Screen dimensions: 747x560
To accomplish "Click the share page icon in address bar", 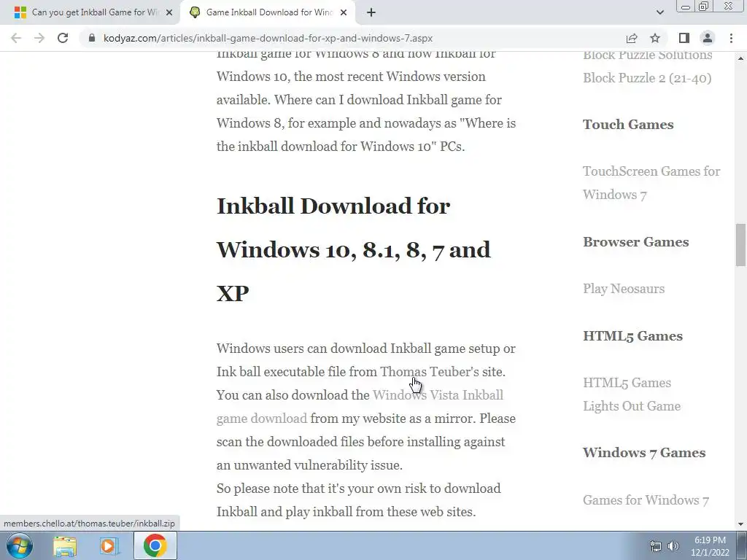I will pos(632,38).
